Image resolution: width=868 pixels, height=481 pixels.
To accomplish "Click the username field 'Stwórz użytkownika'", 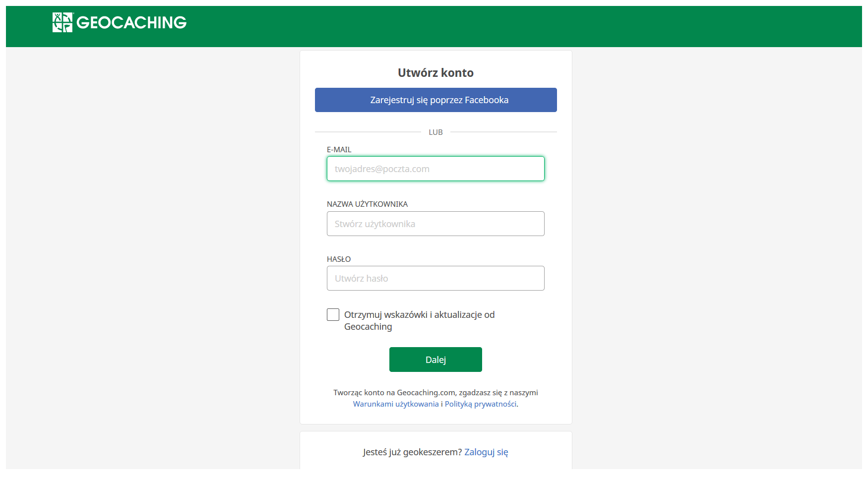I will coord(435,224).
